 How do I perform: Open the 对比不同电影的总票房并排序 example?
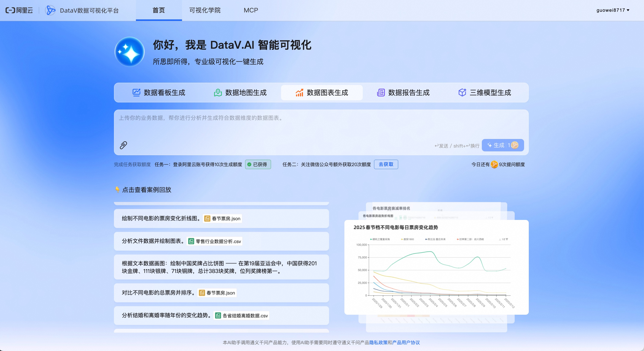point(221,293)
